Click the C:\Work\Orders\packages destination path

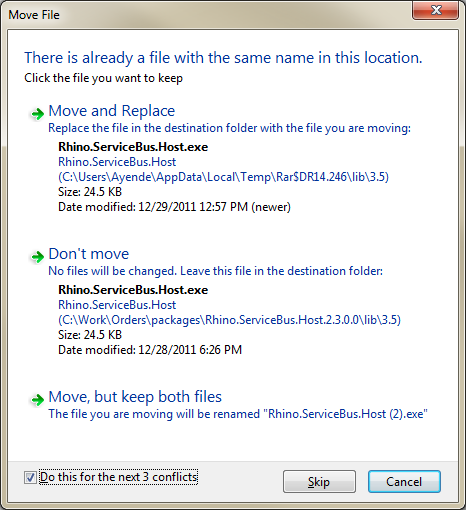[229, 320]
